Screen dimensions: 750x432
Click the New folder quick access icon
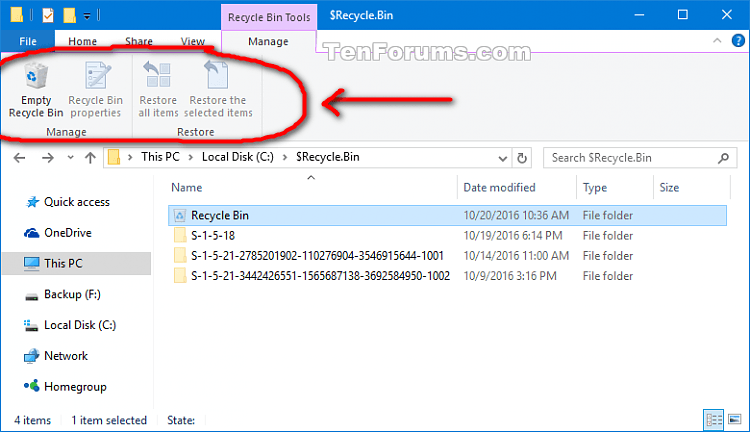[x=70, y=15]
